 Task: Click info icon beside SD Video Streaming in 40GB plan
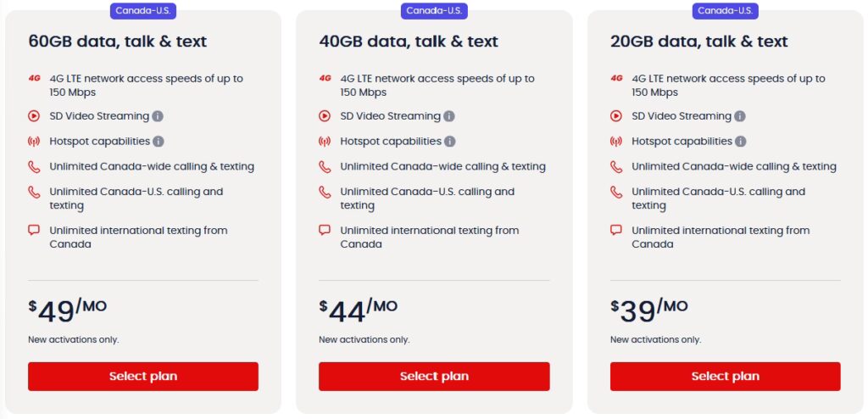(x=449, y=116)
